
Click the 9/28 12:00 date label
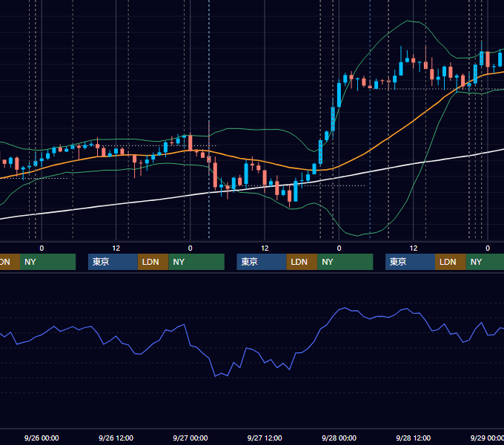414,438
